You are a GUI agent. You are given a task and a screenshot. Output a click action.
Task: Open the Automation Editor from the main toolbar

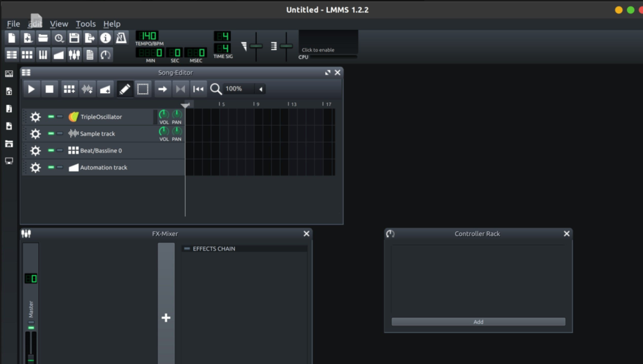(x=59, y=54)
